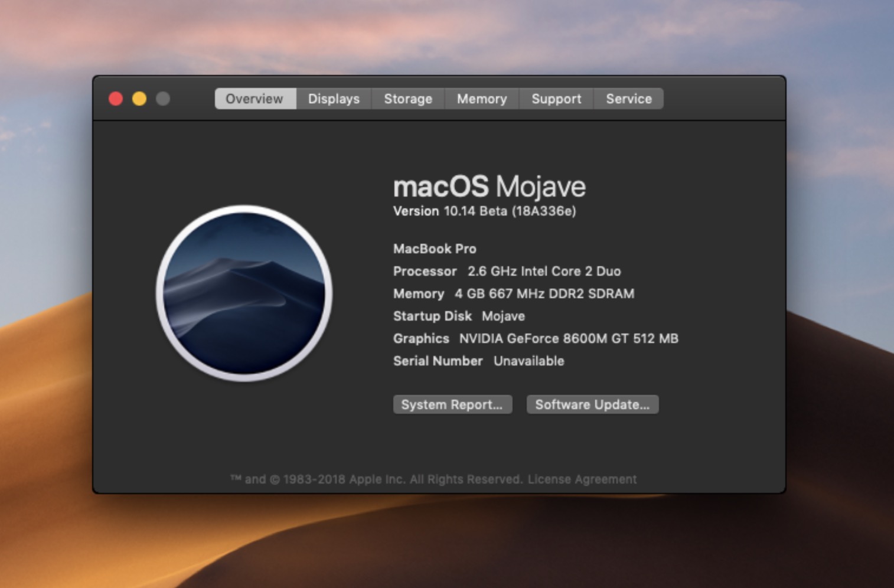
Task: Click the Intel Core 2 Duo processor line
Action: click(x=507, y=271)
